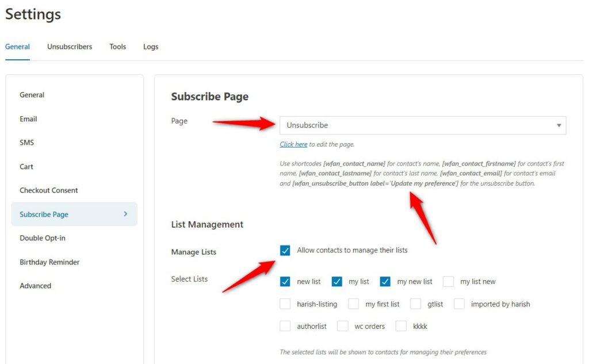This screenshot has height=364, width=589.
Task: Check the 'gtlist' checkbox
Action: (x=415, y=304)
